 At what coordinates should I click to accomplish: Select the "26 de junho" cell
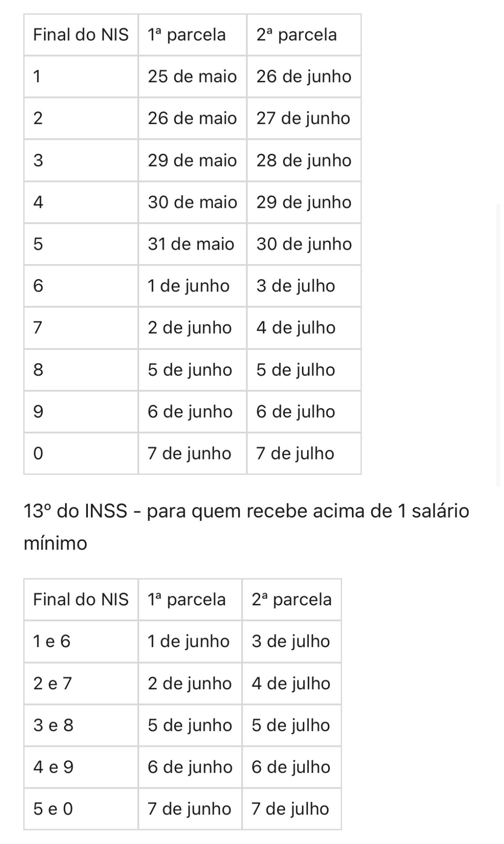[x=304, y=76]
